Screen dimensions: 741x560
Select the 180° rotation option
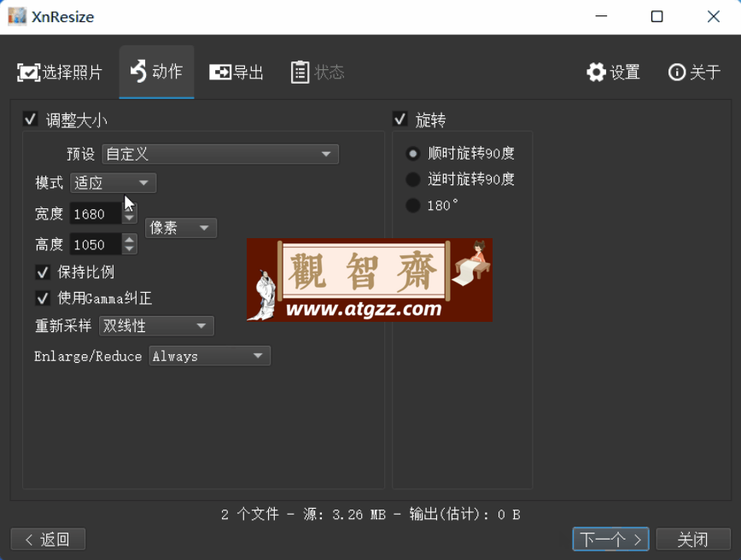coord(413,206)
